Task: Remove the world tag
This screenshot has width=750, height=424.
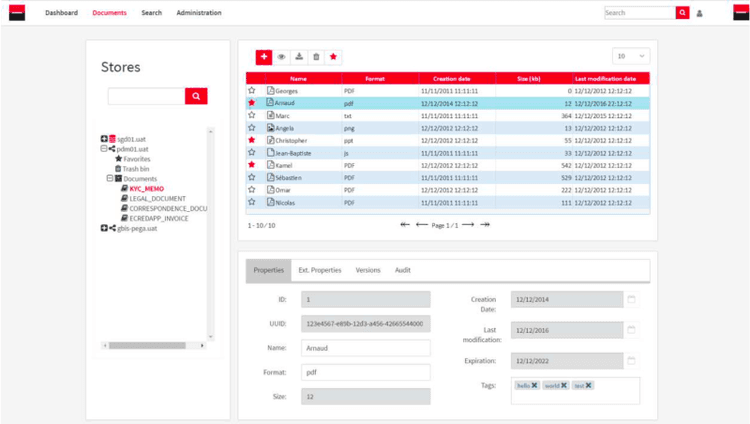Action: pos(564,385)
